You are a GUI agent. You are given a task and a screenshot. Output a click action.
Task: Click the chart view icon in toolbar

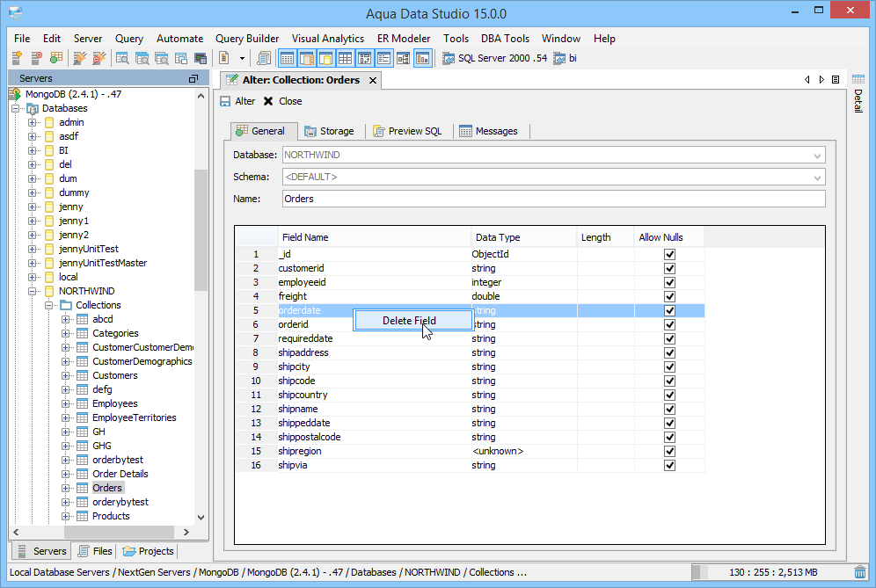point(423,59)
